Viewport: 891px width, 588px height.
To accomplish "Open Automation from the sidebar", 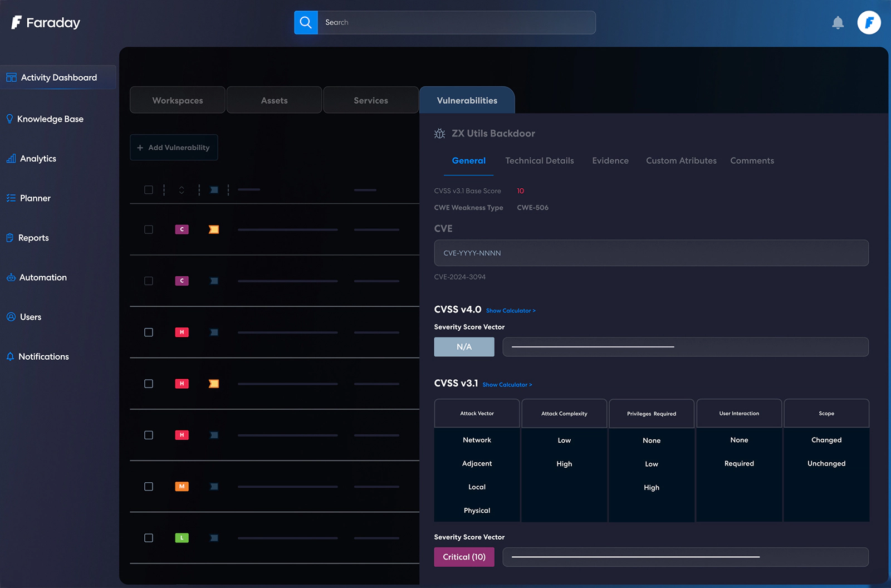I will click(x=43, y=277).
